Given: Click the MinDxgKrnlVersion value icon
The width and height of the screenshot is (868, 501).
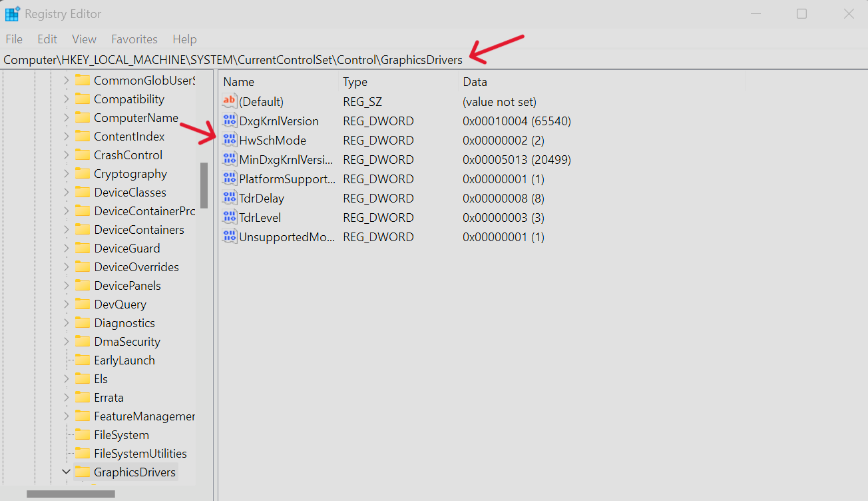Looking at the screenshot, I should pyautogui.click(x=230, y=159).
